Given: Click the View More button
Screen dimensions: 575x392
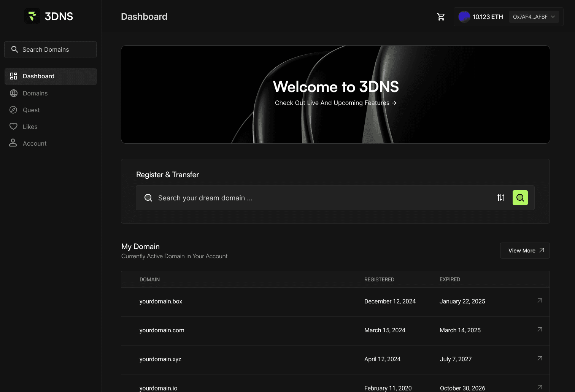Looking at the screenshot, I should (524, 251).
